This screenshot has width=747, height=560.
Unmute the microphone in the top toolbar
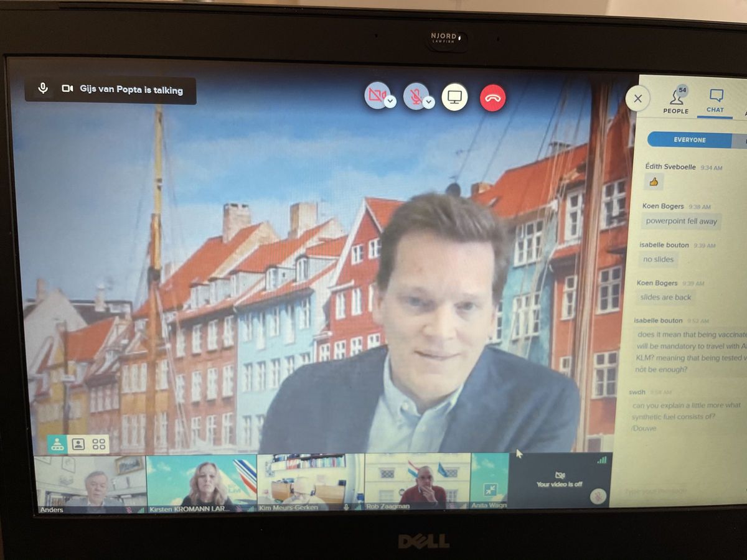(x=414, y=96)
